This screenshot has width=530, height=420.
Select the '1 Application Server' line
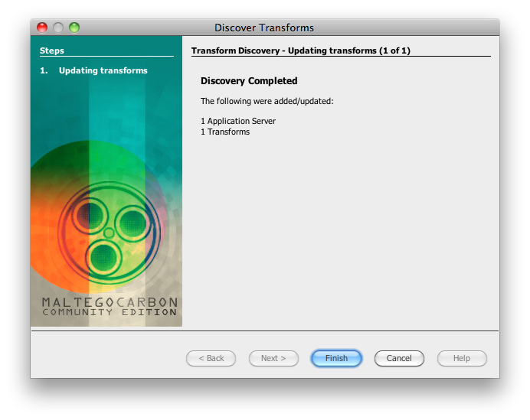[x=238, y=121]
